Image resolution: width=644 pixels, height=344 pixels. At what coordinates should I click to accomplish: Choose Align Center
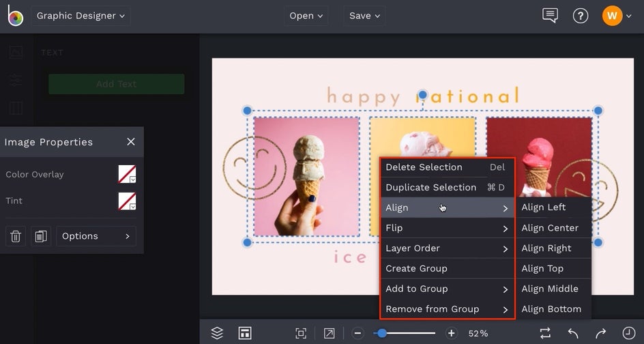coord(553,228)
